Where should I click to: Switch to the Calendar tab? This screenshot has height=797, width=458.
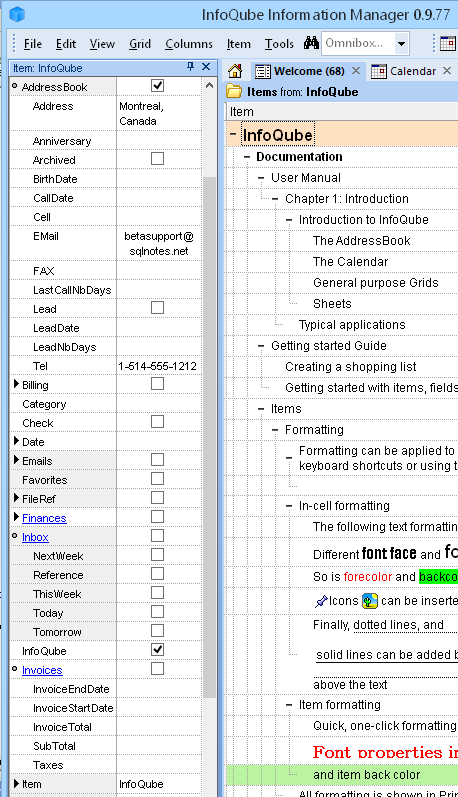pos(413,71)
